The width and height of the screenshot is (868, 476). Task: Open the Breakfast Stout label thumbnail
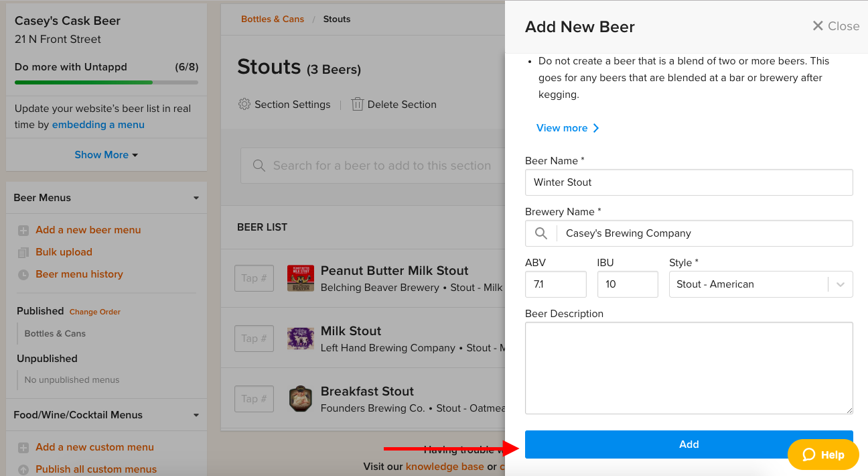301,399
